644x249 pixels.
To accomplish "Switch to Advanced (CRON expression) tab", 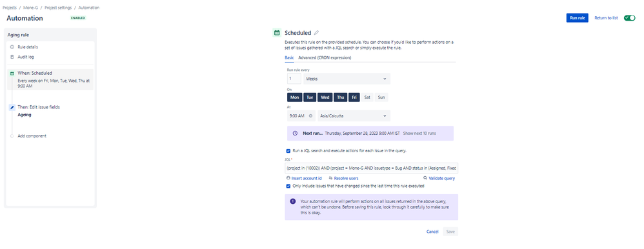I will (x=325, y=58).
